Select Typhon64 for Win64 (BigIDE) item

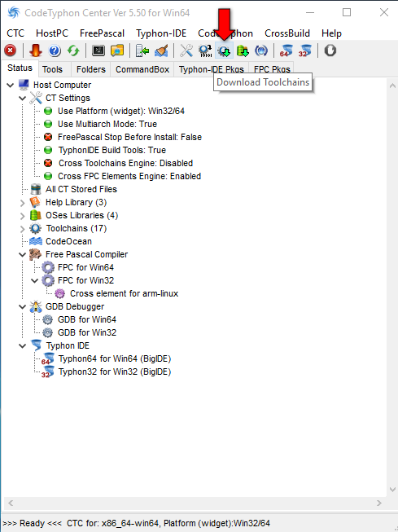(x=115, y=358)
